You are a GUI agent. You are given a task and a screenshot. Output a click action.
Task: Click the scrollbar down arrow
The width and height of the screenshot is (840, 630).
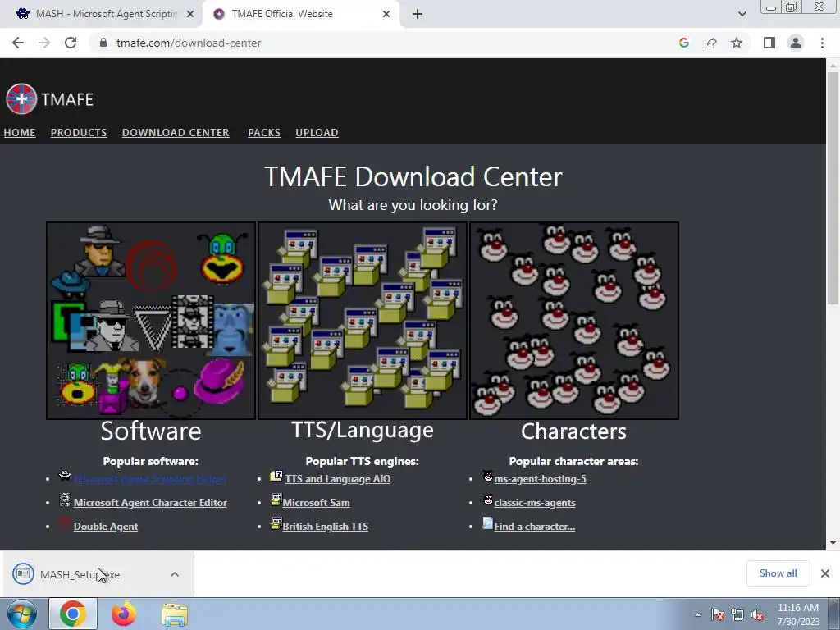833,543
